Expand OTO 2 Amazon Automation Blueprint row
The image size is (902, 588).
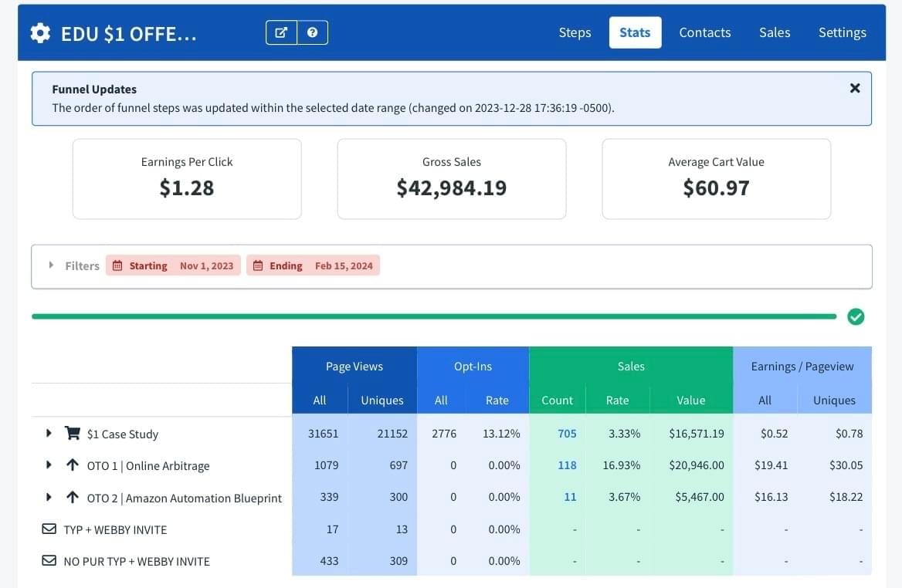point(49,498)
